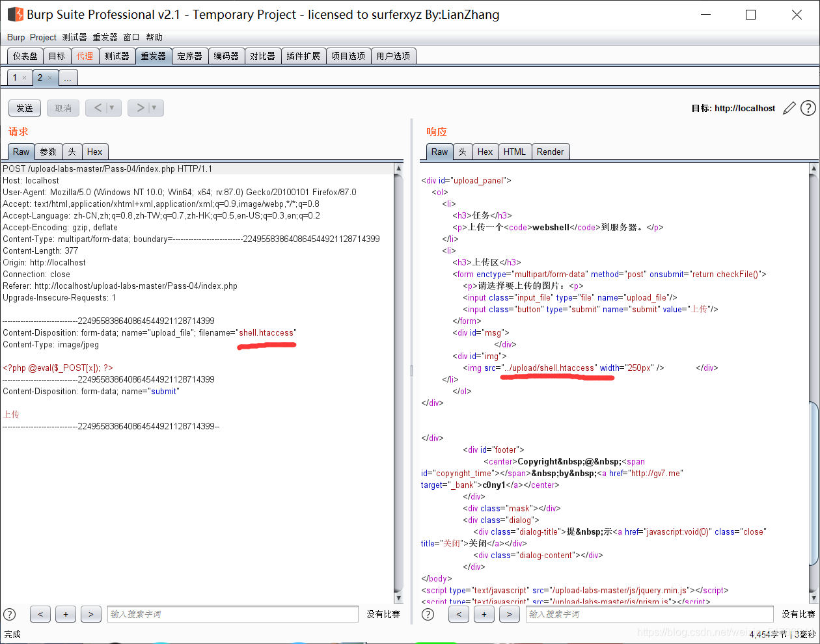The image size is (820, 644).
Task: Open the history-forward dropdown arrow
Action: 153,108
